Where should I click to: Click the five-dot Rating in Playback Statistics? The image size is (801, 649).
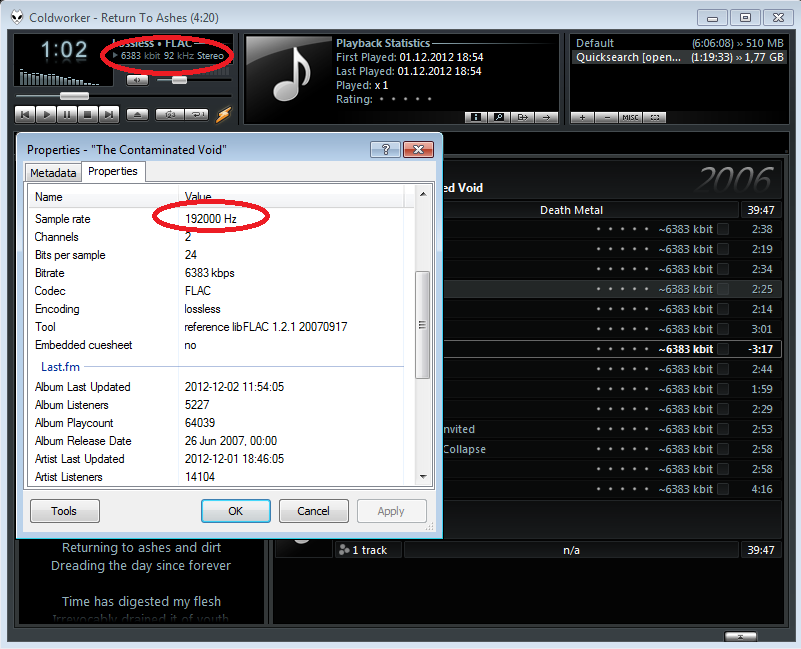coord(406,99)
